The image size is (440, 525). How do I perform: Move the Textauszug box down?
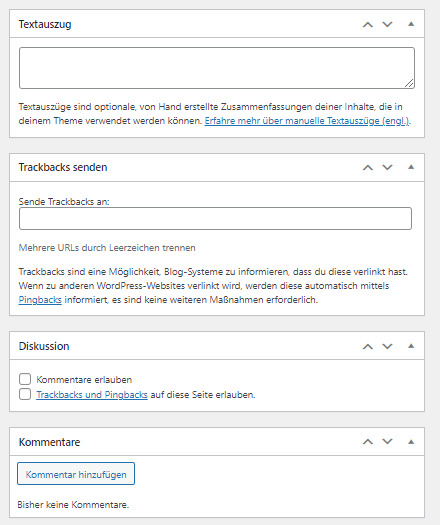coord(387,24)
